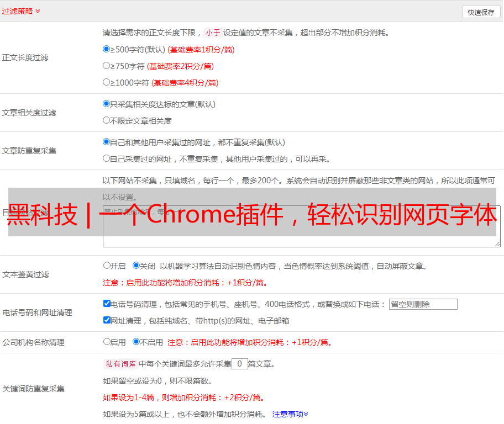This screenshot has width=504, height=424.
Task: Choose 不限定文章相关度 radio option
Action: [x=106, y=120]
